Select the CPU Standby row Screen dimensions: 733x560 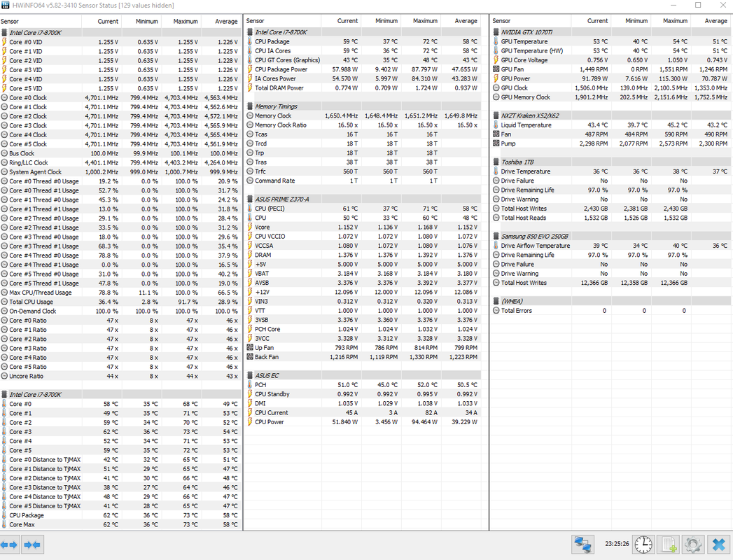click(363, 394)
